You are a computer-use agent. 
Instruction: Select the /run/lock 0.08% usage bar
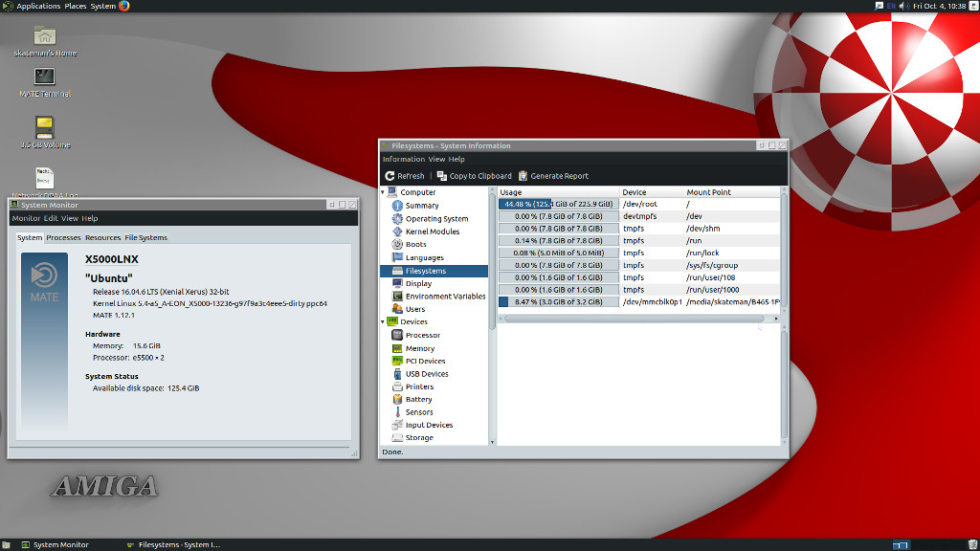558,253
